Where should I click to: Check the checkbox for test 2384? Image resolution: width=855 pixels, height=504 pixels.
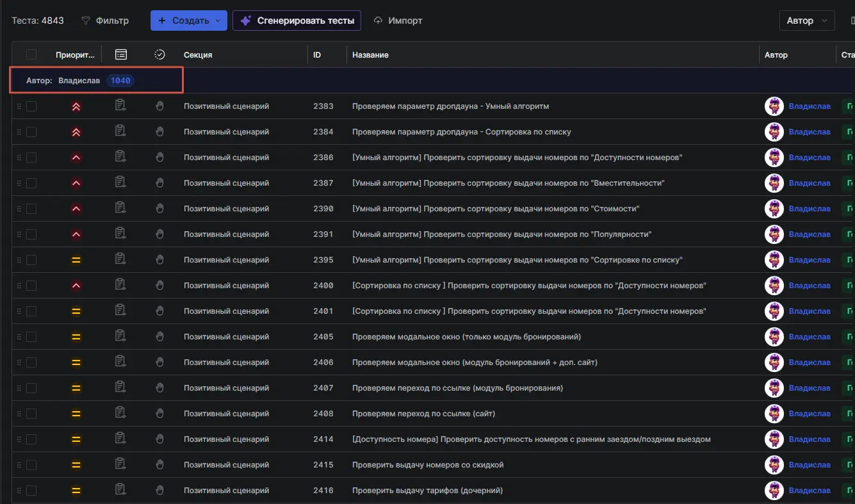point(31,132)
